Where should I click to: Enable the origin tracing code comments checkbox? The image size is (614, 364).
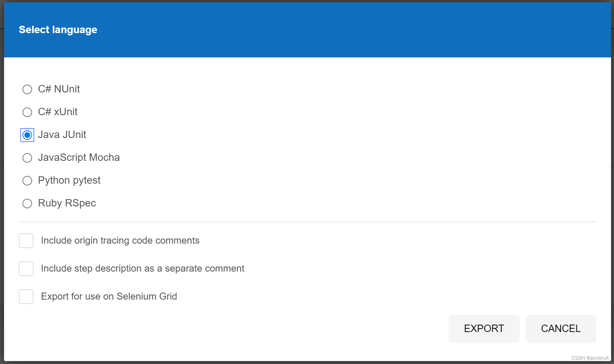(26, 241)
